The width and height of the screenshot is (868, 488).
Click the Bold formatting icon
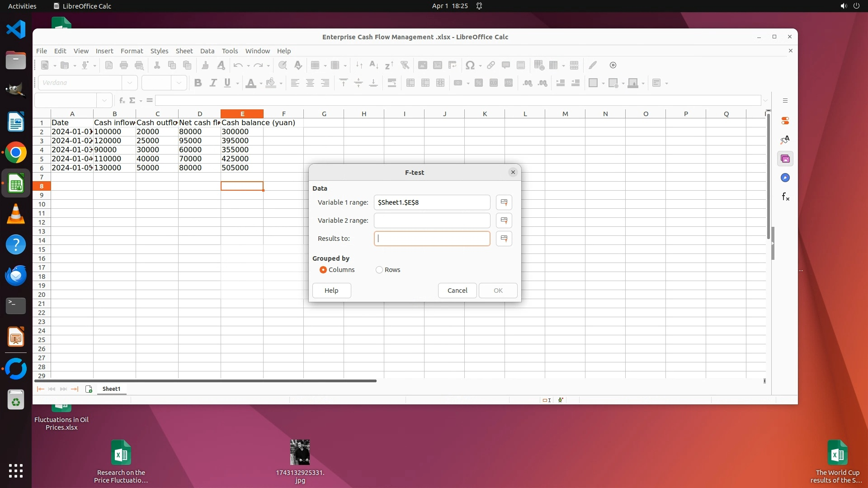(x=198, y=83)
